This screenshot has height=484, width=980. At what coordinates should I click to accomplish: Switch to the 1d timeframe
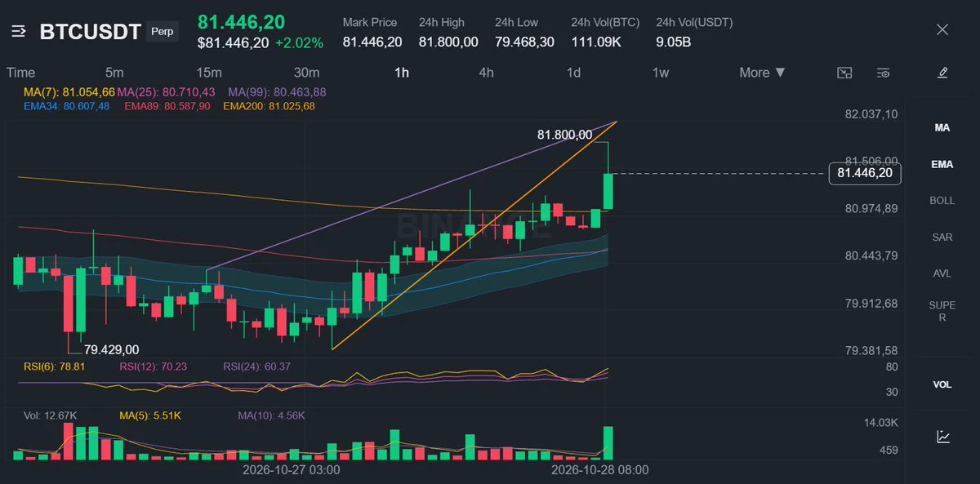coord(573,73)
